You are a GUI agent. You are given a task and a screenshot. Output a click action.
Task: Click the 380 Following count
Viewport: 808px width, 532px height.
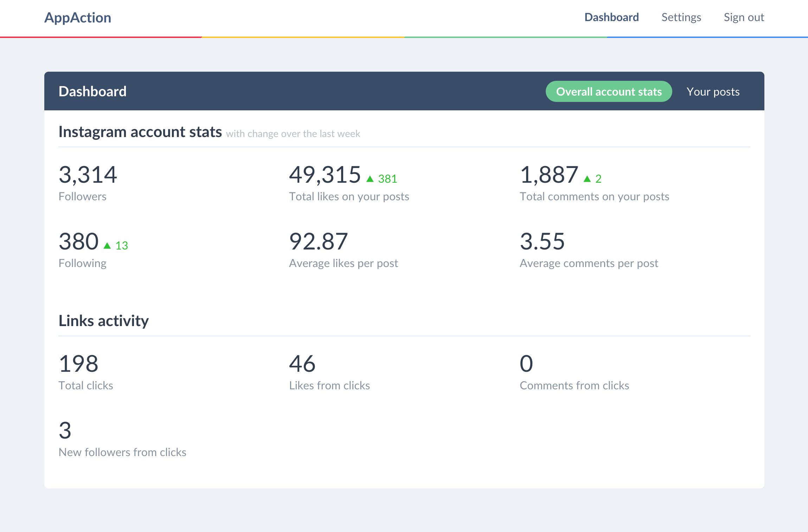[x=78, y=241]
